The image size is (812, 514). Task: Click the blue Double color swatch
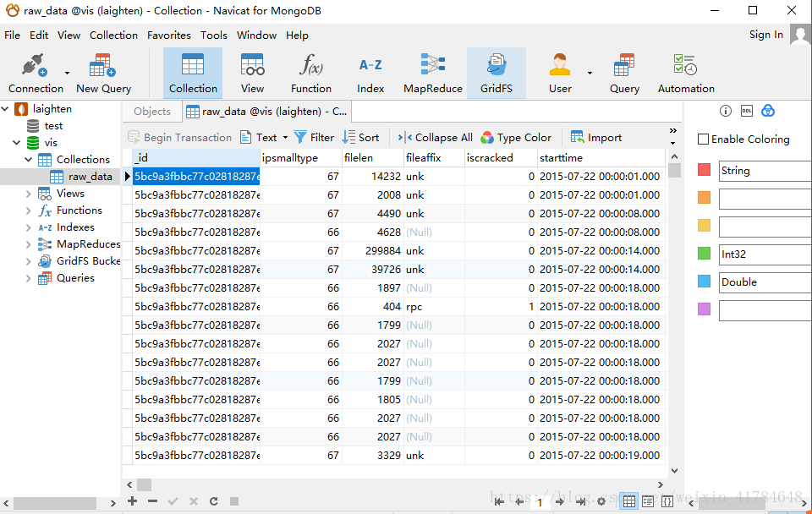(704, 281)
